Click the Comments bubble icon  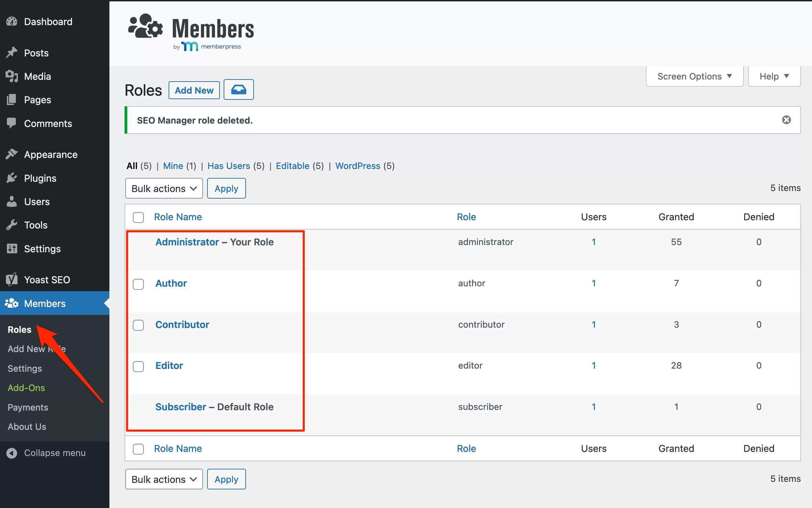coord(12,123)
